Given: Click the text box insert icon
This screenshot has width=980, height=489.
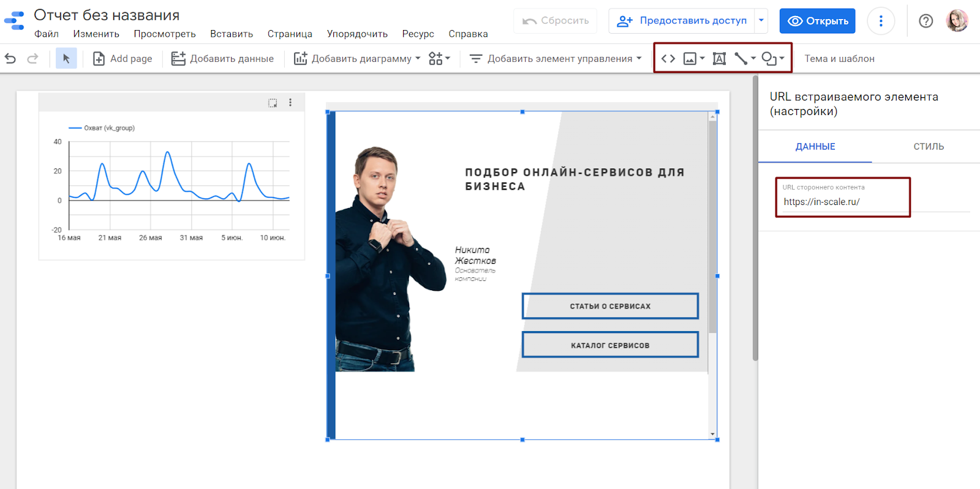Looking at the screenshot, I should 719,59.
